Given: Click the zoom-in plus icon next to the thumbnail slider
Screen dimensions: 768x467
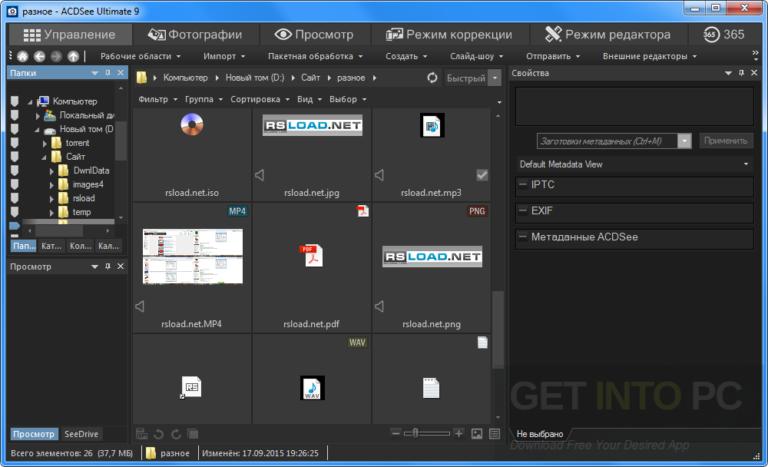Looking at the screenshot, I should pos(458,433).
